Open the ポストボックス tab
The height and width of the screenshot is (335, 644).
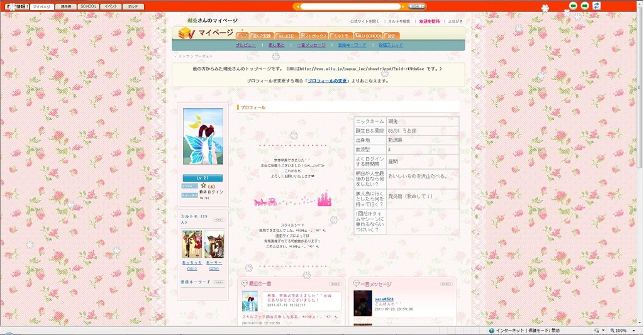314,36
